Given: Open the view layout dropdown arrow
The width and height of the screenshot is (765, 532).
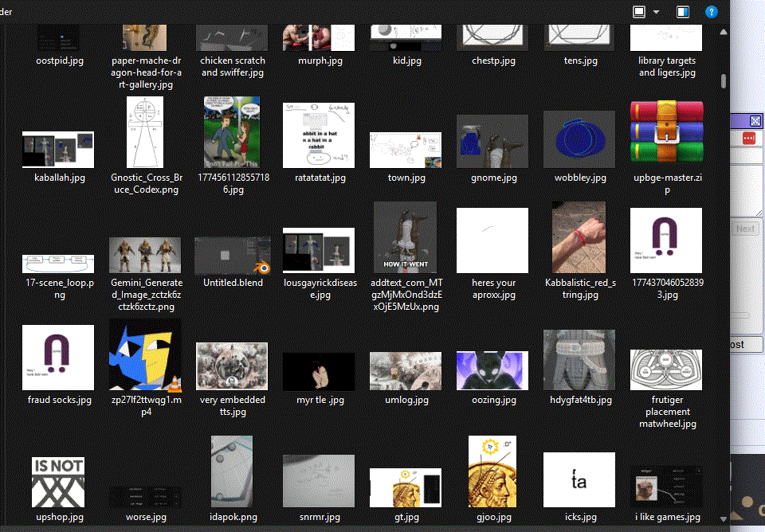Looking at the screenshot, I should pyautogui.click(x=656, y=12).
